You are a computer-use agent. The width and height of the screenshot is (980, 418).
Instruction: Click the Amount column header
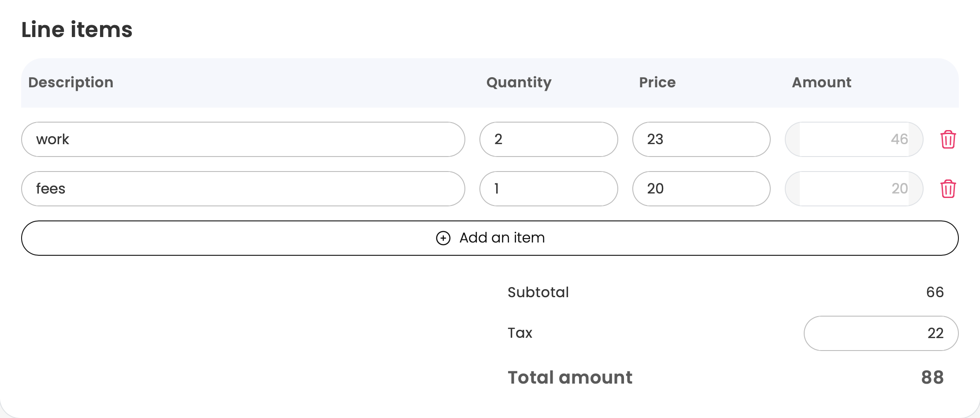pyautogui.click(x=821, y=82)
